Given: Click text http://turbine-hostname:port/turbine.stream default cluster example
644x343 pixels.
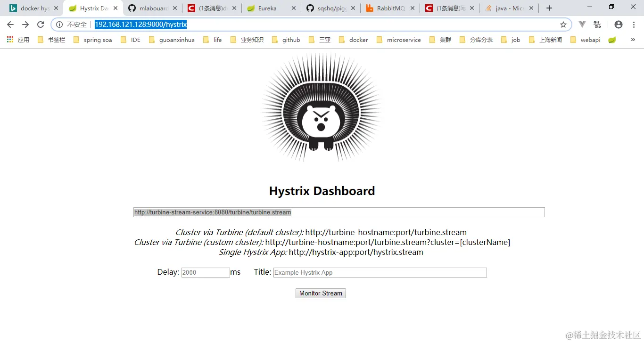Looking at the screenshot, I should click(386, 232).
